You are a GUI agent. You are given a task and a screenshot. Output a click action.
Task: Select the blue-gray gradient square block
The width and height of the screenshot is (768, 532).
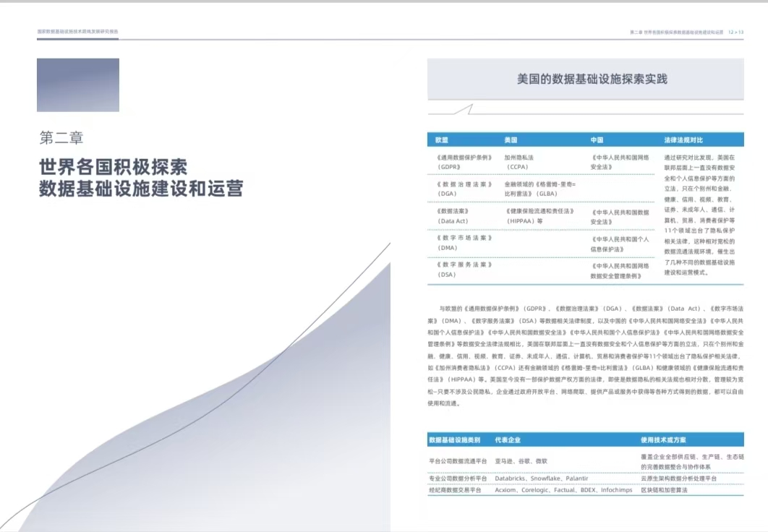coord(78,85)
